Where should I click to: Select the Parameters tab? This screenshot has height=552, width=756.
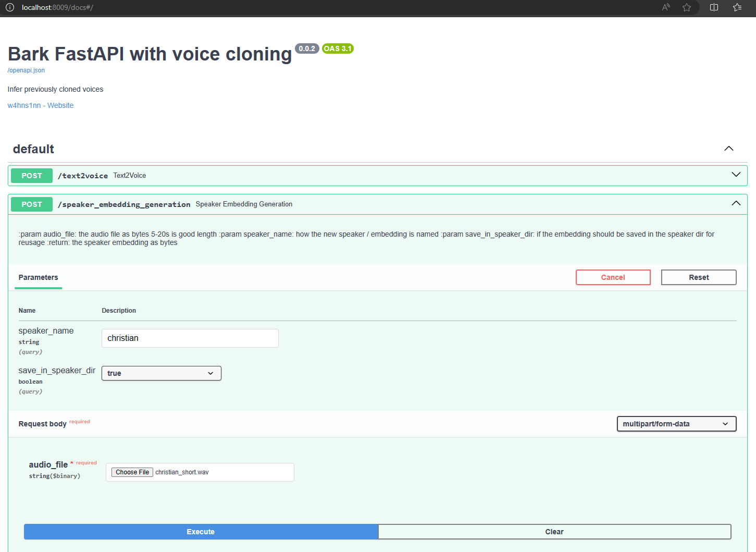[38, 277]
